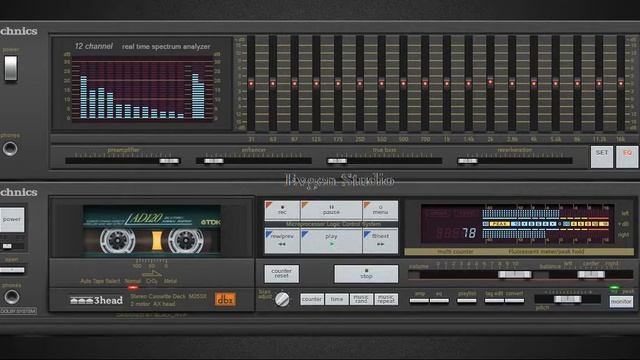Screen dimensions: 640x360
Task: Click the DOLBY SYSTEM badge
Action: tap(18, 311)
